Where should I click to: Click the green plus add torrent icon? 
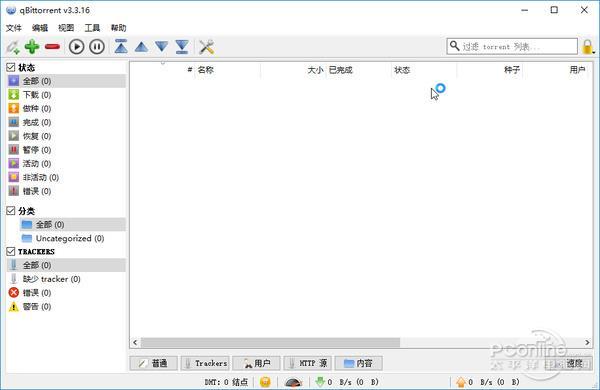pyautogui.click(x=32, y=47)
